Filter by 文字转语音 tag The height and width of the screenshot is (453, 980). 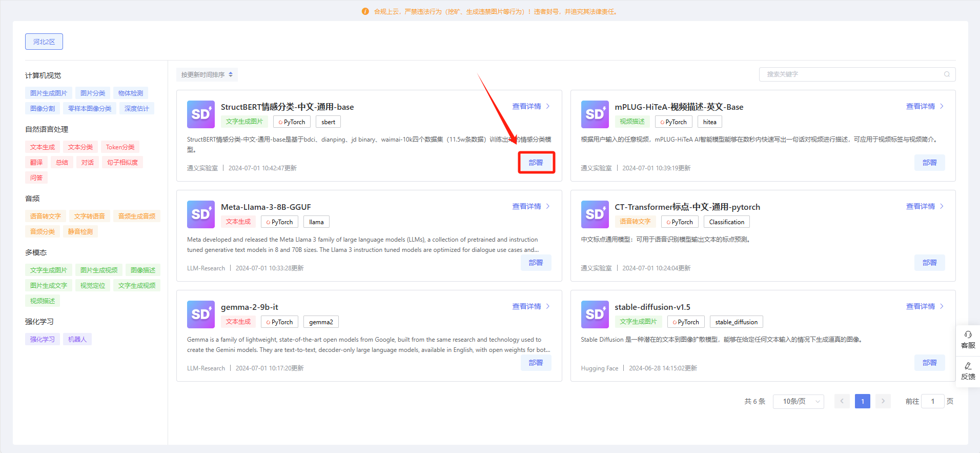coord(90,216)
